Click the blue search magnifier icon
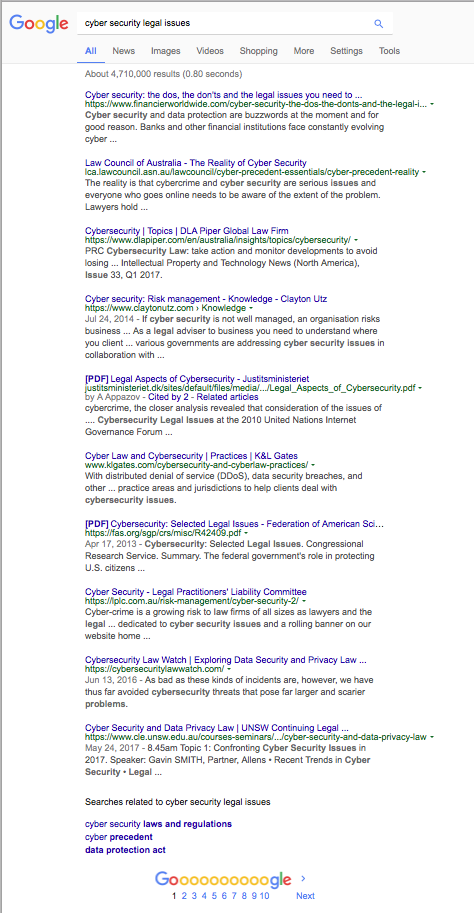The image size is (474, 913). tap(379, 24)
